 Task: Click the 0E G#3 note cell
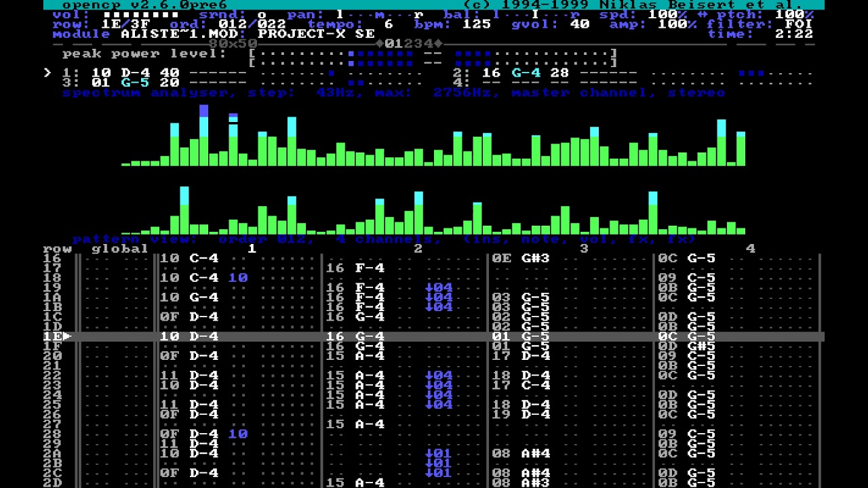click(521, 258)
